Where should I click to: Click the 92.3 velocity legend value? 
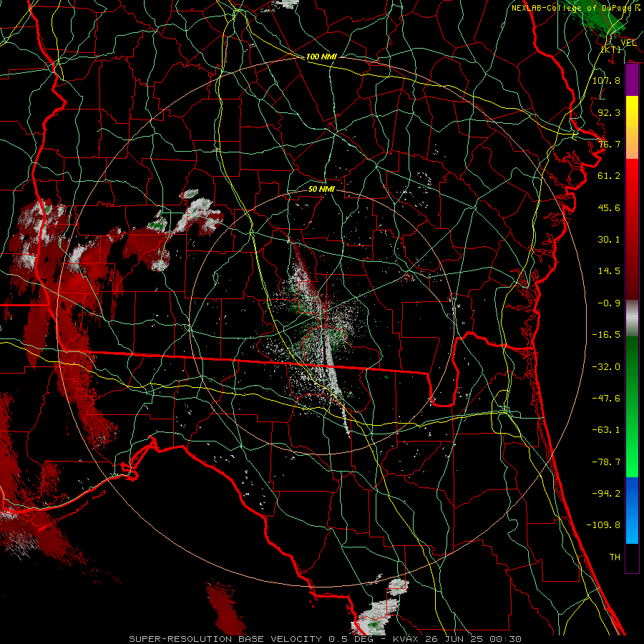click(609, 112)
